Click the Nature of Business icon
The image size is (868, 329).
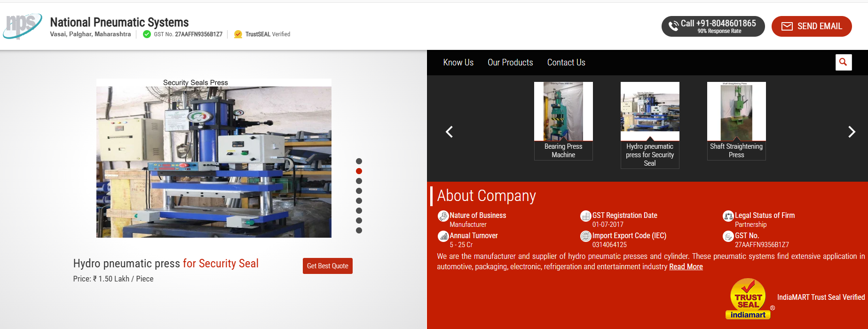(x=443, y=216)
